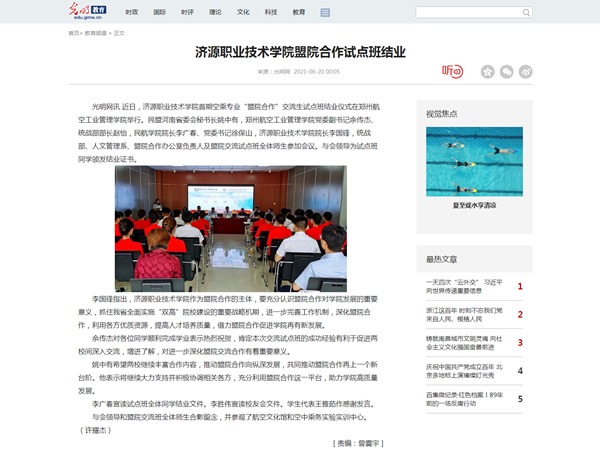Image resolution: width=600 pixels, height=459 pixels.
Task: Open the swimming pool photo thumbnail
Action: pyautogui.click(x=474, y=161)
